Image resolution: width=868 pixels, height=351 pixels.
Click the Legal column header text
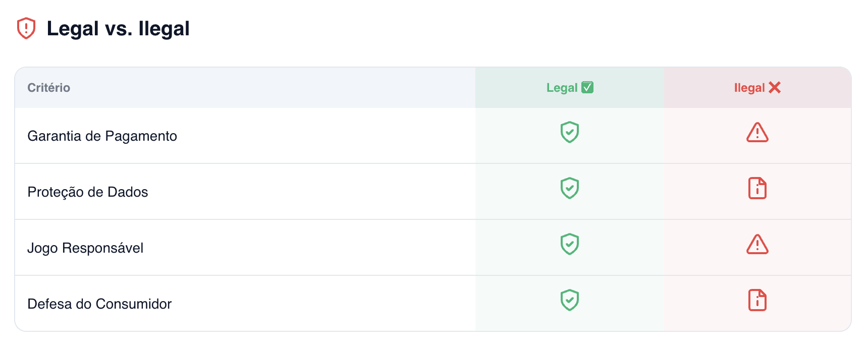[x=562, y=88]
